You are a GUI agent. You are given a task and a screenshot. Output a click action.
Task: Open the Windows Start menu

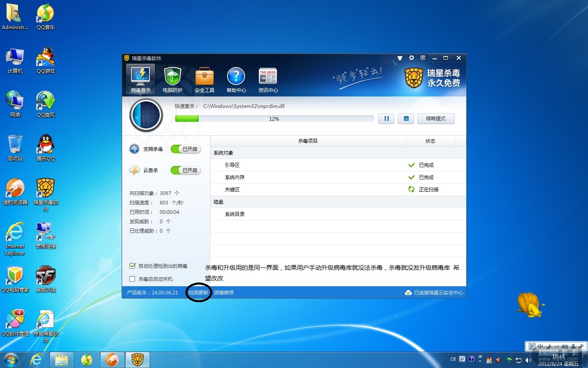click(11, 360)
